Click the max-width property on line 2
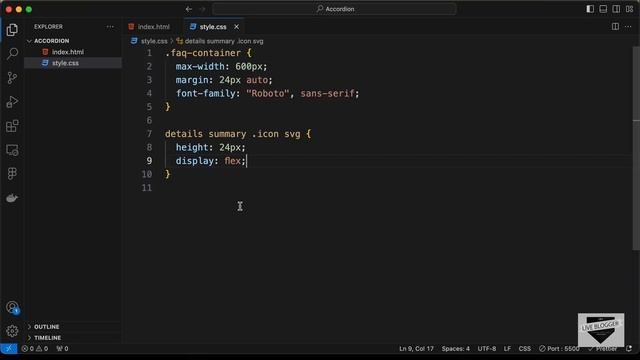Viewport: 640px width, 360px height. coord(200,67)
